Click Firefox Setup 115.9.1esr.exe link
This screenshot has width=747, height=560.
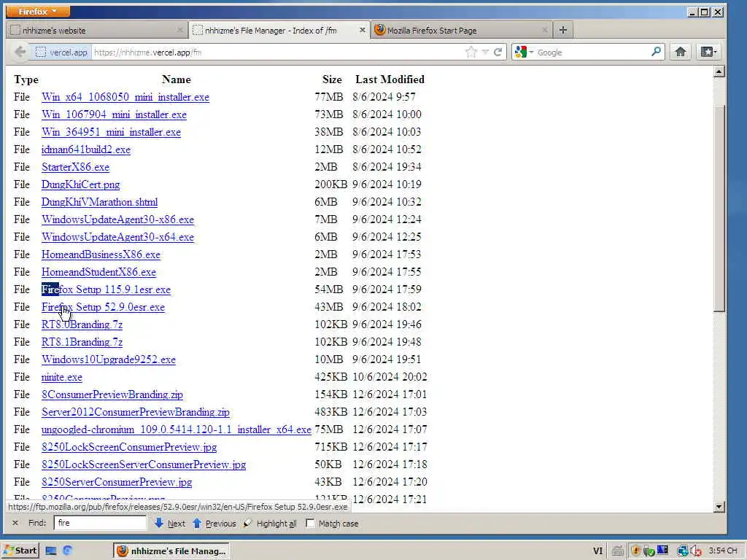coord(106,289)
